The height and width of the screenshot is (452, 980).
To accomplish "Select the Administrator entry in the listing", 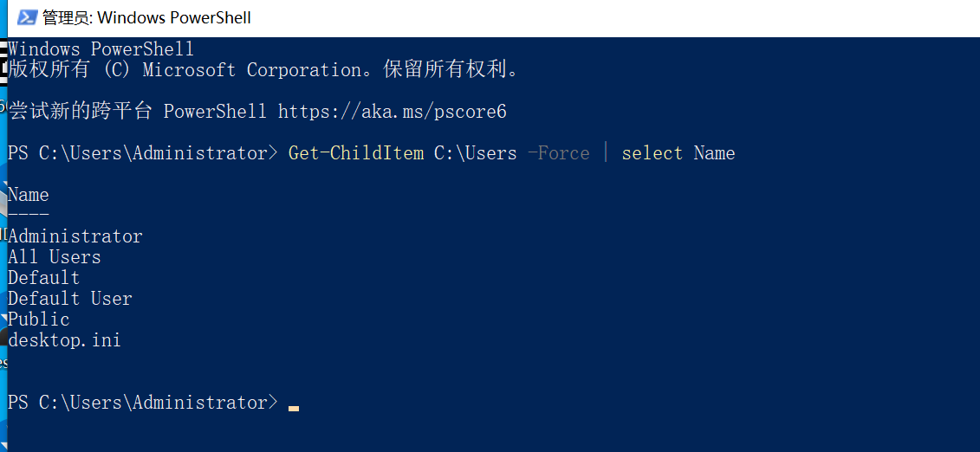I will tap(75, 236).
